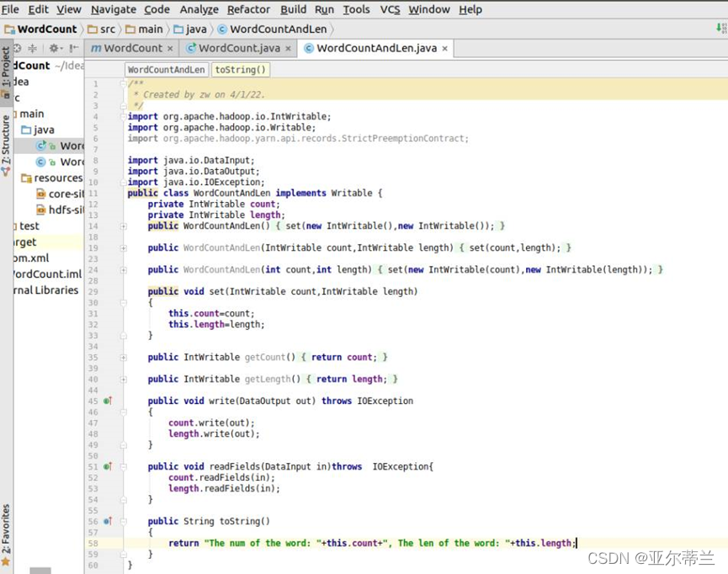The width and height of the screenshot is (728, 574).
Task: Click the src breadcrumb in the navigation bar
Action: [x=102, y=29]
